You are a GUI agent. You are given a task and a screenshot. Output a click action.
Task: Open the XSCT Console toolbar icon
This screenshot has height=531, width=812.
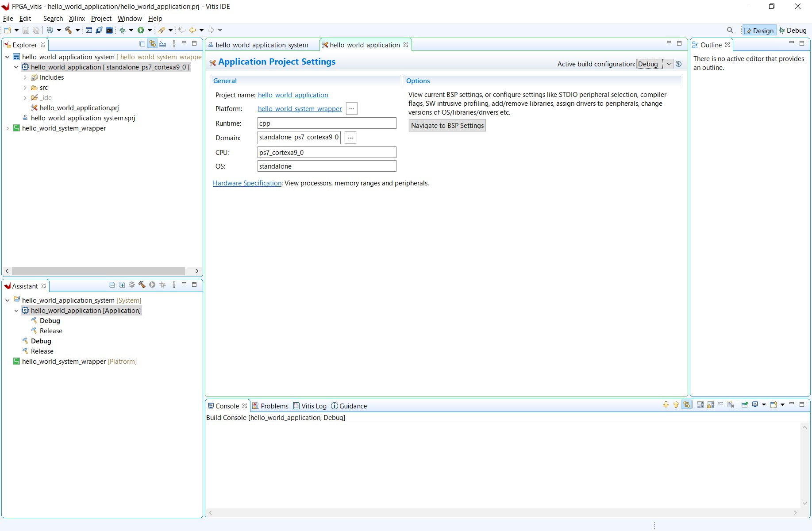[89, 30]
